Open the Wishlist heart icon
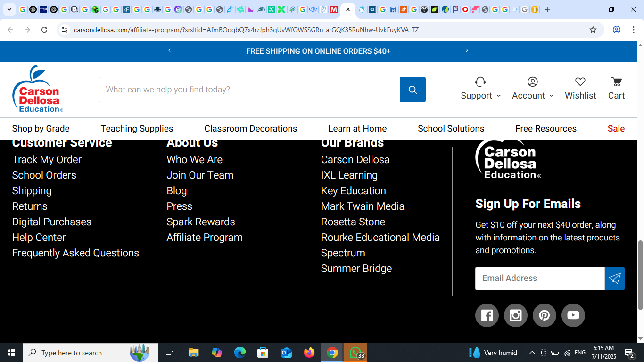Viewport: 644px width, 362px height. 580,82
